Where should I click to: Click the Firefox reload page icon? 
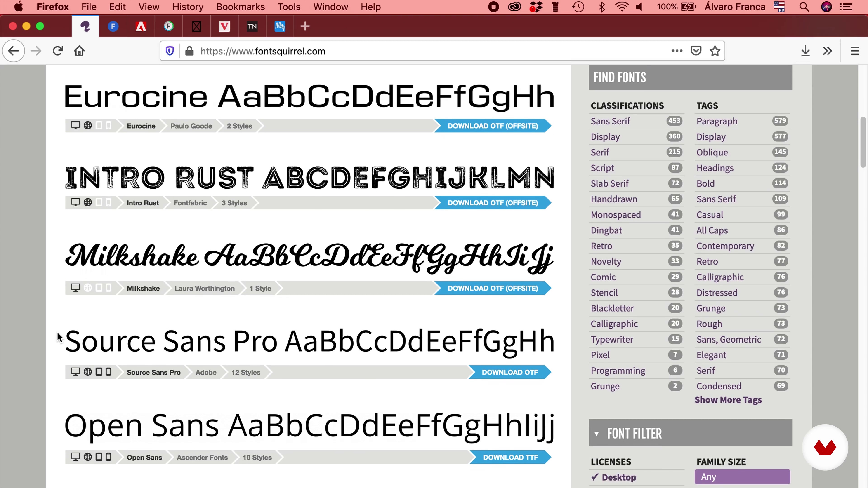58,51
